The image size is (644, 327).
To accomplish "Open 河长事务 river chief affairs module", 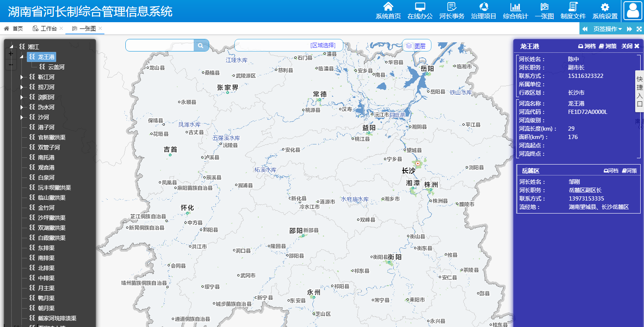I will coord(452,11).
